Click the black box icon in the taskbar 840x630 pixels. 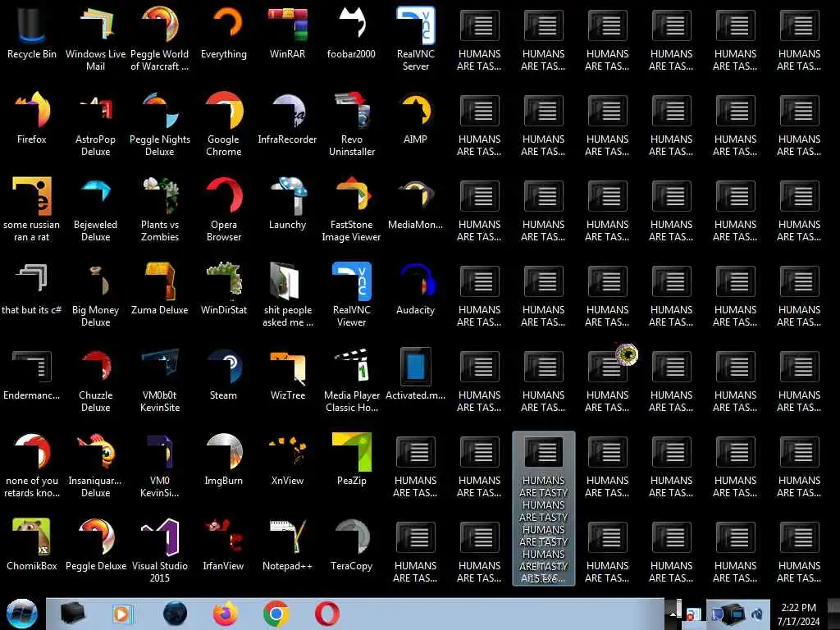(72, 614)
